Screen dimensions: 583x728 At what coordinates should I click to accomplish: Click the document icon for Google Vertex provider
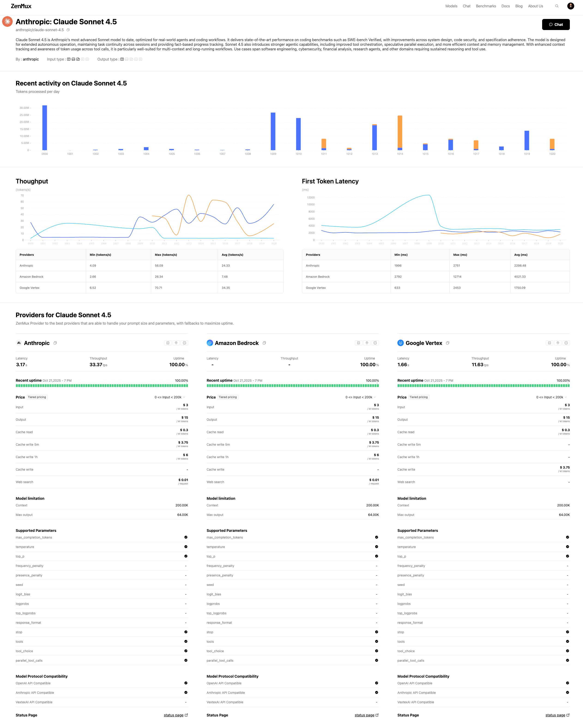click(x=549, y=343)
